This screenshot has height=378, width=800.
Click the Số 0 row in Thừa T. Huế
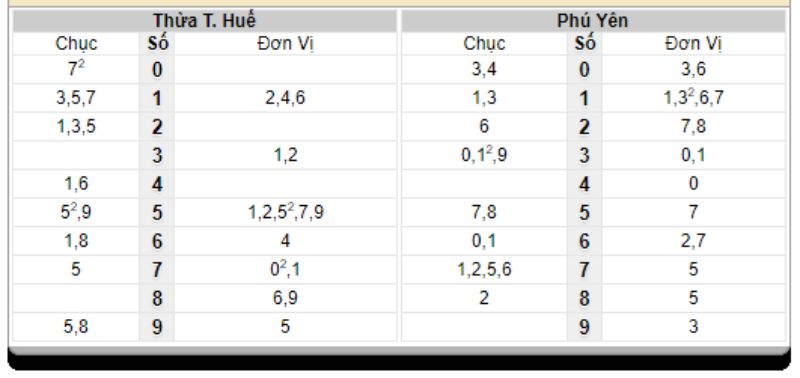pos(205,69)
